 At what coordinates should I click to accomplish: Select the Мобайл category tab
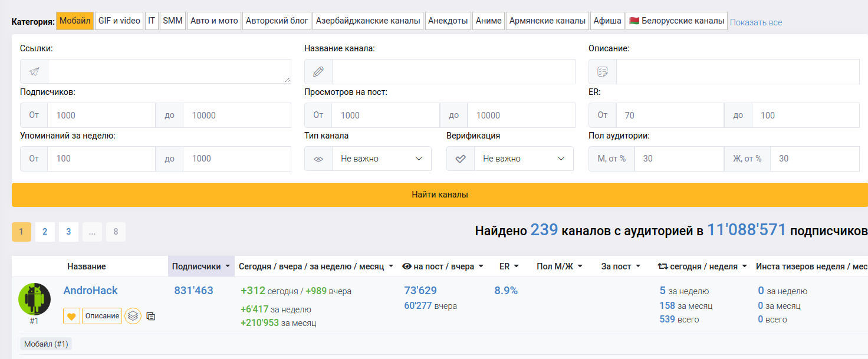(x=75, y=21)
